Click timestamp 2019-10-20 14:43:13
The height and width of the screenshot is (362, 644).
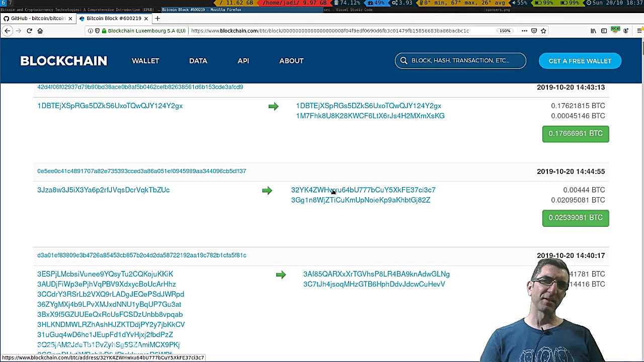coord(571,87)
